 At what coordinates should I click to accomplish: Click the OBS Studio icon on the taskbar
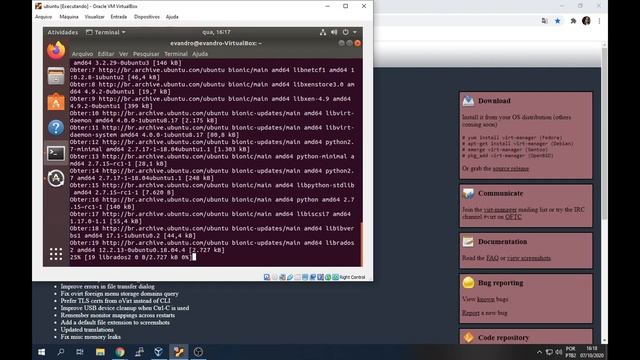pos(198,352)
